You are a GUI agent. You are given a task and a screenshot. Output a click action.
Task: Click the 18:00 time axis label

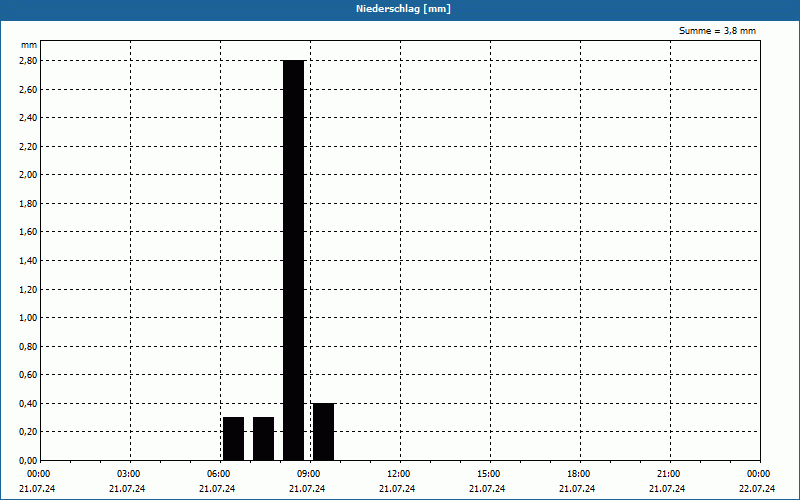579,474
